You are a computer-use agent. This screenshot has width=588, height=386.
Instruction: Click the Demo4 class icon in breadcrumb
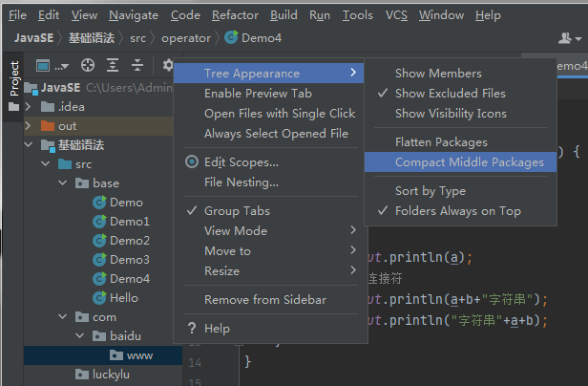click(232, 37)
